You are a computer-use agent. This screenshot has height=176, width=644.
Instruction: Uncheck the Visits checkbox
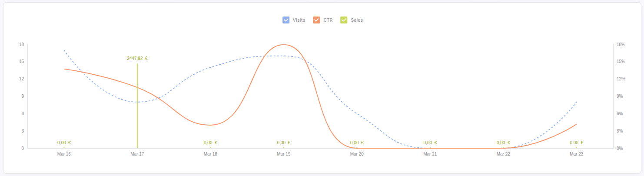click(286, 20)
